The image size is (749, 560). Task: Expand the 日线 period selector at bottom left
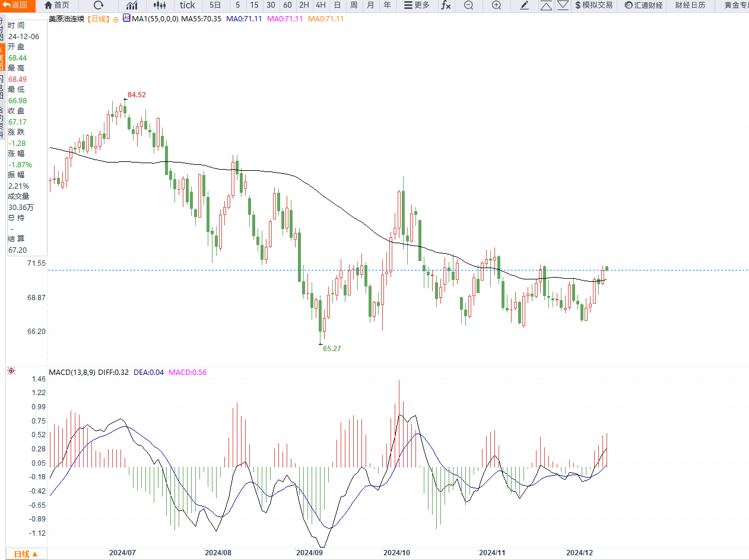[x=26, y=554]
